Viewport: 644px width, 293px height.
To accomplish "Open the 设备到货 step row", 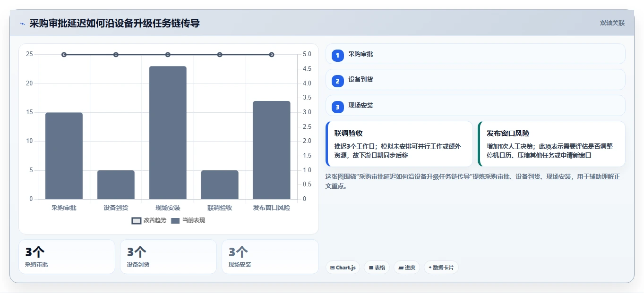I will pos(475,79).
